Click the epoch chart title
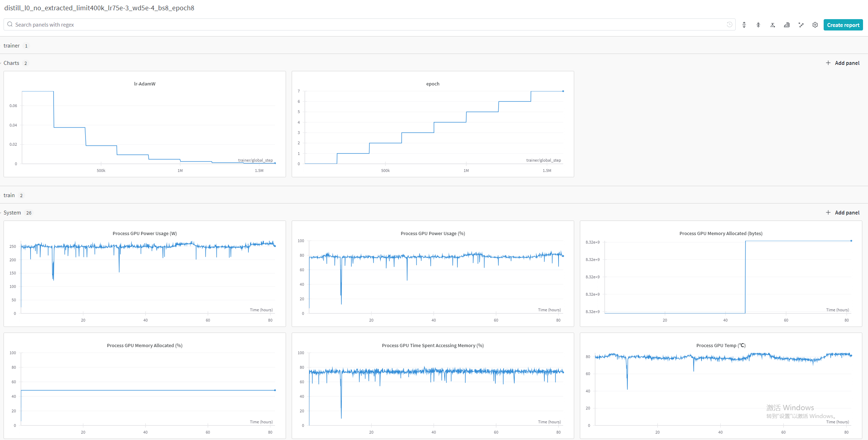Viewport: 868px width, 440px height. [x=433, y=84]
